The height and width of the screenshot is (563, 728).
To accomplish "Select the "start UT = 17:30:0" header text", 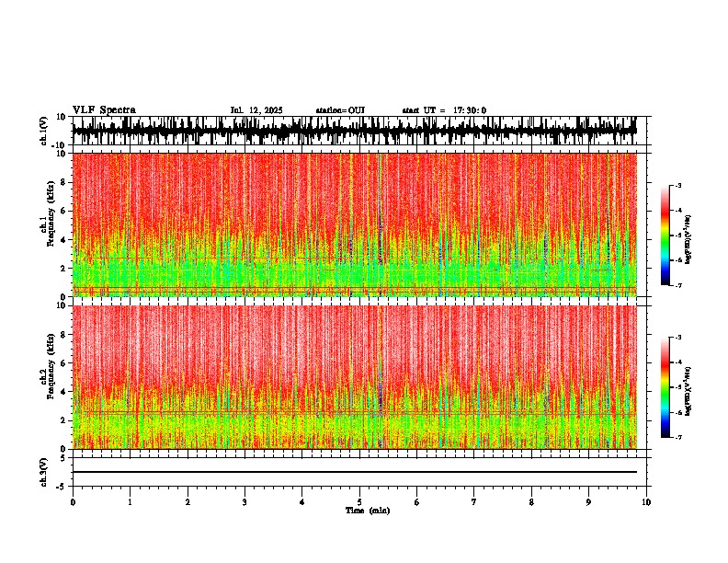I will click(444, 110).
